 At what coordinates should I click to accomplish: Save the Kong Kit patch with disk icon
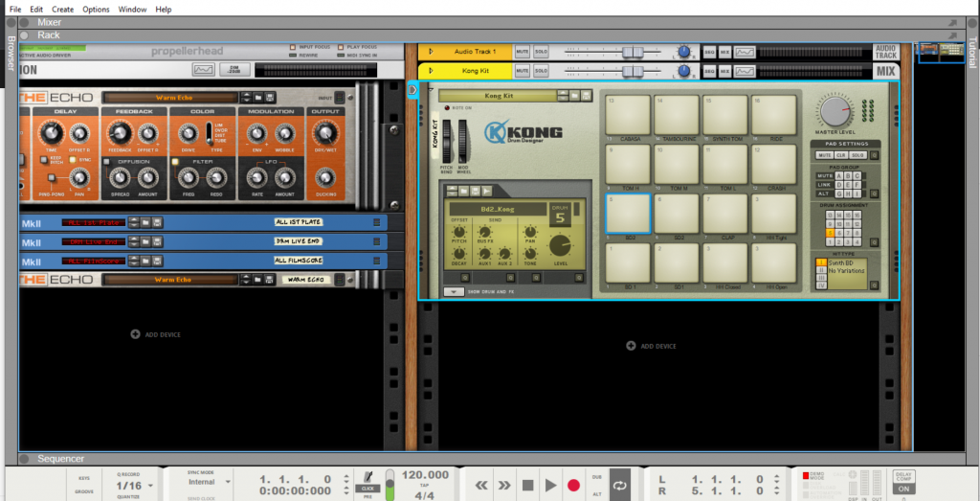click(586, 96)
